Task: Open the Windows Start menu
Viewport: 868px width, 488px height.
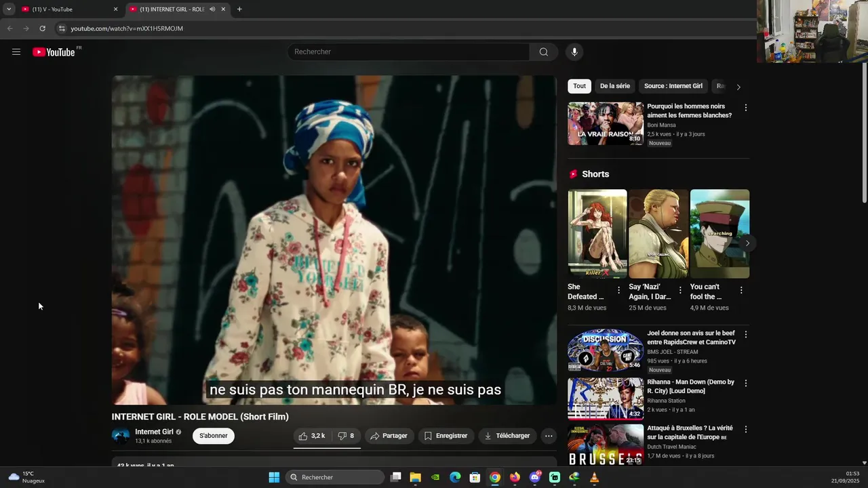Action: (274, 477)
